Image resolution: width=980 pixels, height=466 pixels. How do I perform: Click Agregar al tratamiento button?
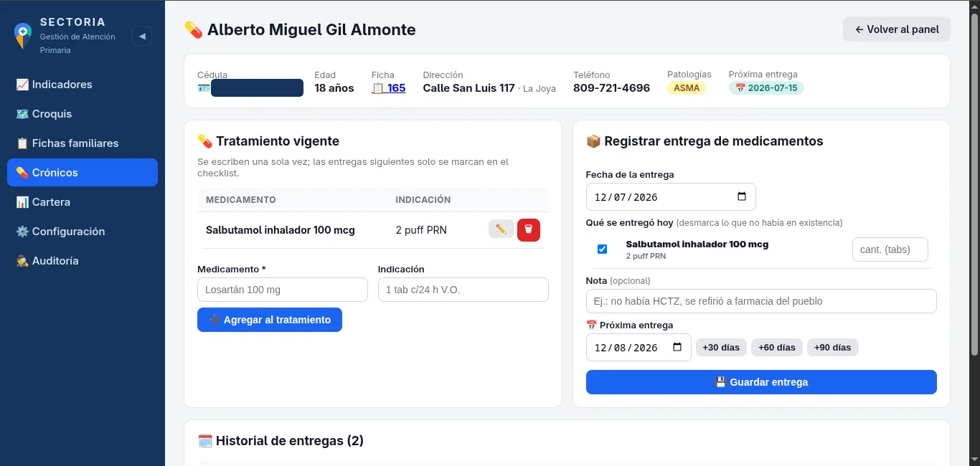tap(270, 320)
